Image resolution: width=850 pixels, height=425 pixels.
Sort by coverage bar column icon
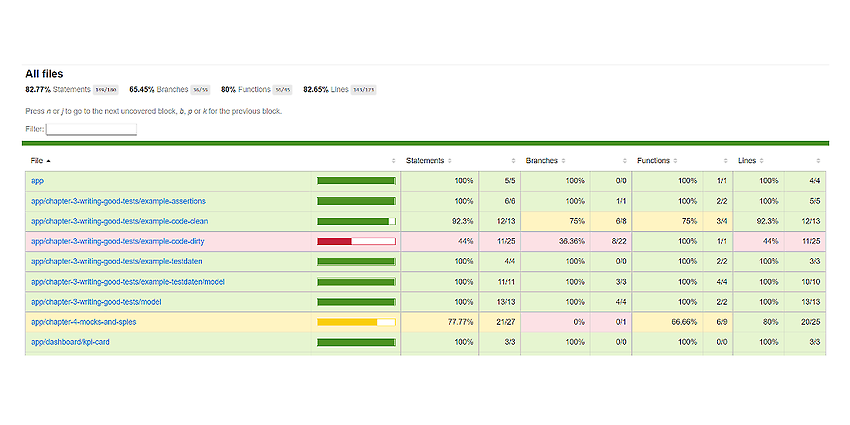[x=394, y=161]
